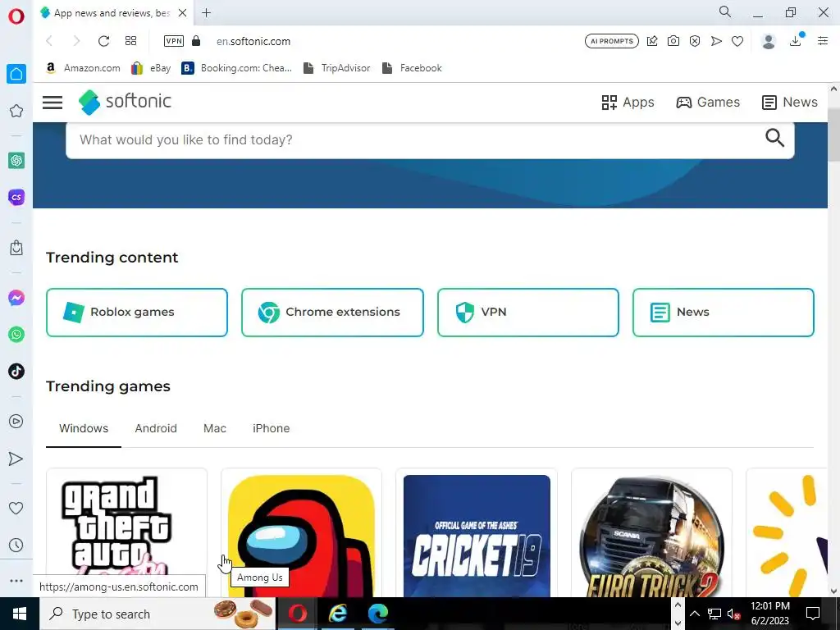The width and height of the screenshot is (840, 630).
Task: Open the Booking.com bookmark
Action: tap(237, 68)
